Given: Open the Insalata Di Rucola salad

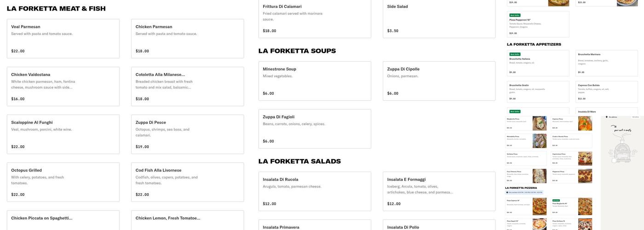Looking at the screenshot, I should click(315, 191).
